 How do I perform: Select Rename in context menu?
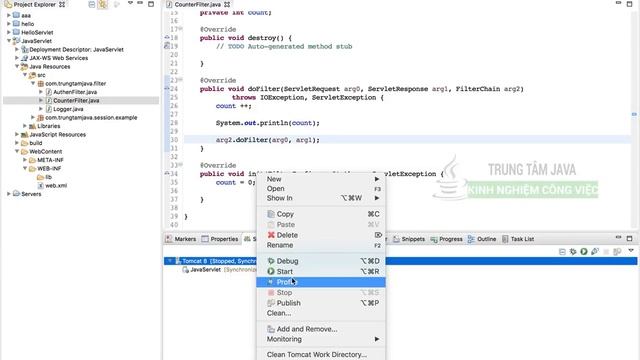(321, 245)
